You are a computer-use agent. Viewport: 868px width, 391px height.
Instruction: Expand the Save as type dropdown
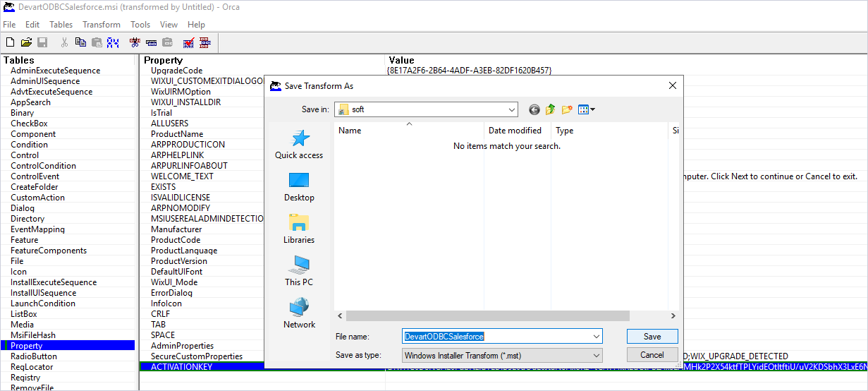pos(596,355)
